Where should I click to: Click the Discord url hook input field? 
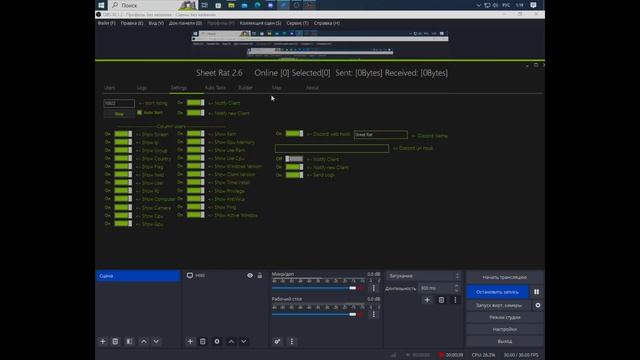[x=332, y=148]
